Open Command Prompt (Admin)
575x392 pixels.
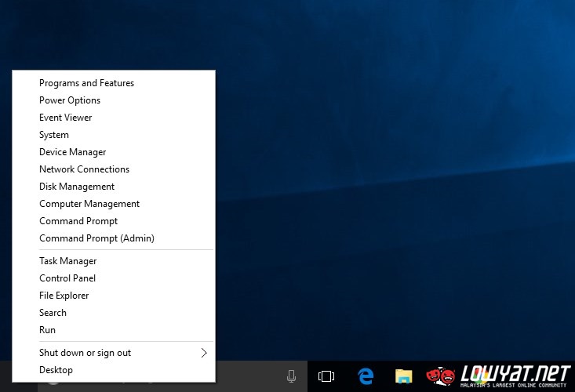click(x=96, y=238)
